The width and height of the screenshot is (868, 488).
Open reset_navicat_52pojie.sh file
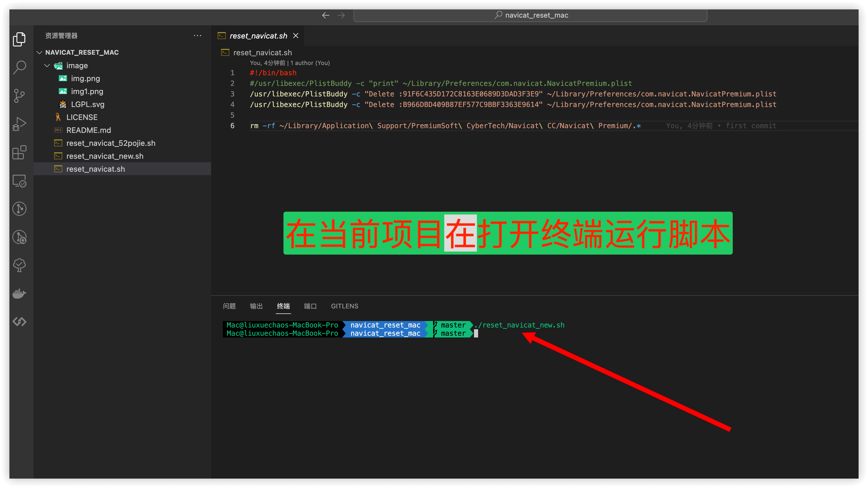click(x=122, y=143)
